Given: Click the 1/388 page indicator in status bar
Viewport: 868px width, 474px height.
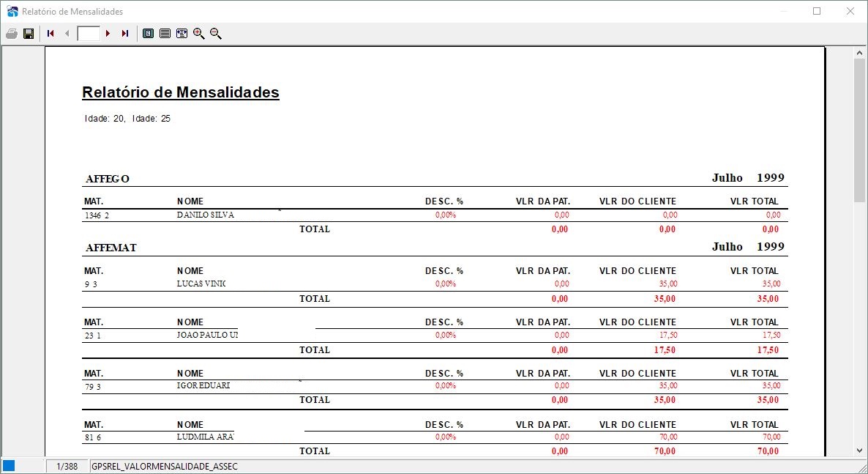Looking at the screenshot, I should (67, 467).
